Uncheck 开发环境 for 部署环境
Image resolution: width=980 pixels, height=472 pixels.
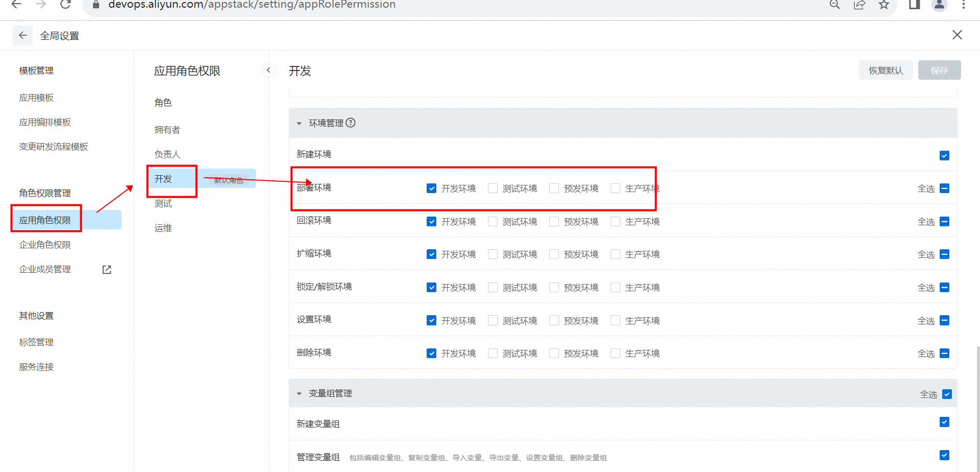(432, 188)
